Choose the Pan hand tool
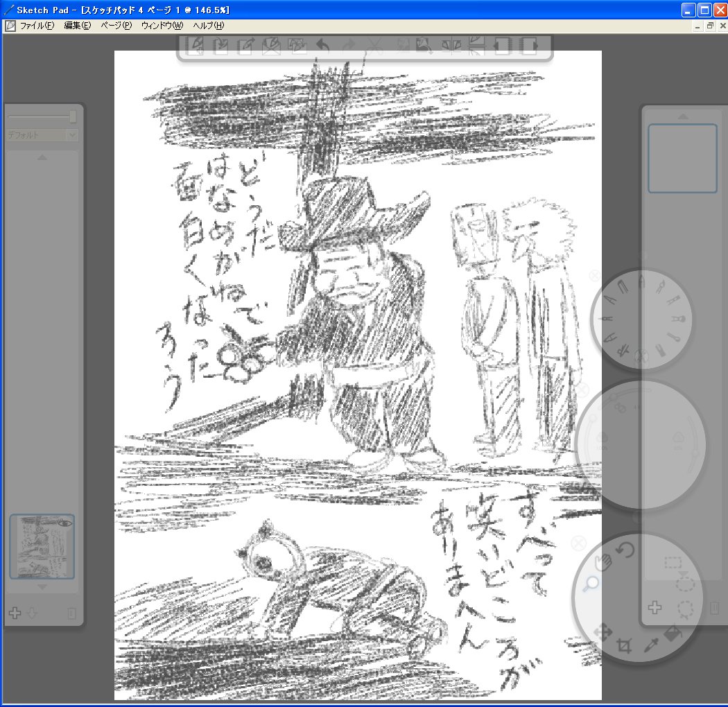Viewport: 728px width, 707px height. point(603,561)
